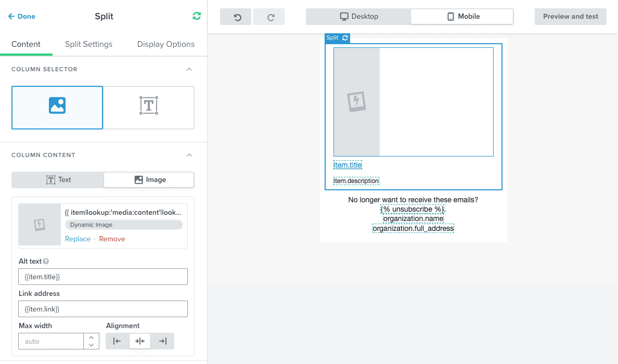Align image to the right
The height and width of the screenshot is (364, 618).
(163, 341)
